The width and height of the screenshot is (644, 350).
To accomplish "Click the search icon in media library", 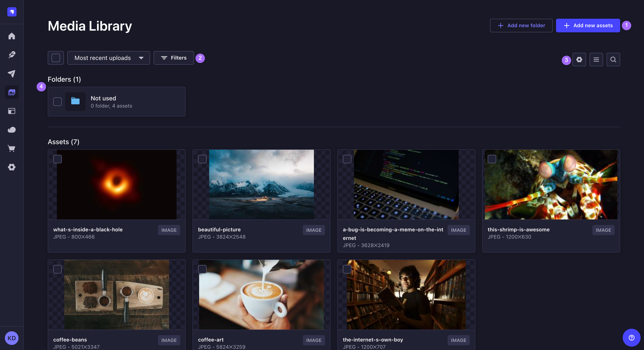I will click(613, 59).
